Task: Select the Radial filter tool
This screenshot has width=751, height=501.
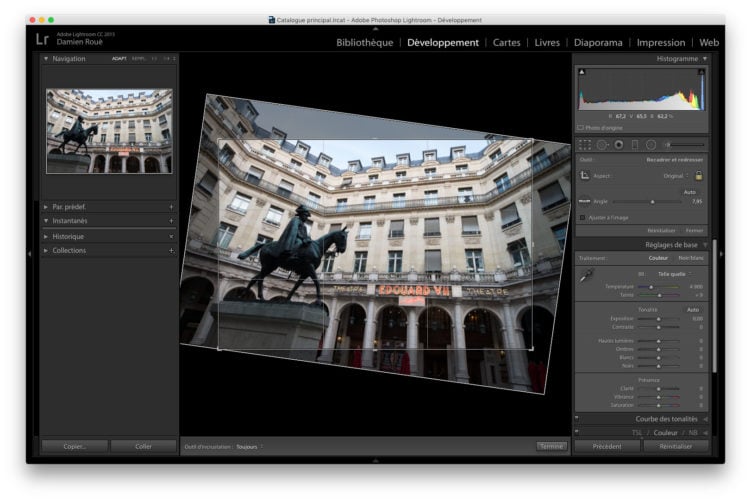Action: tap(650, 145)
